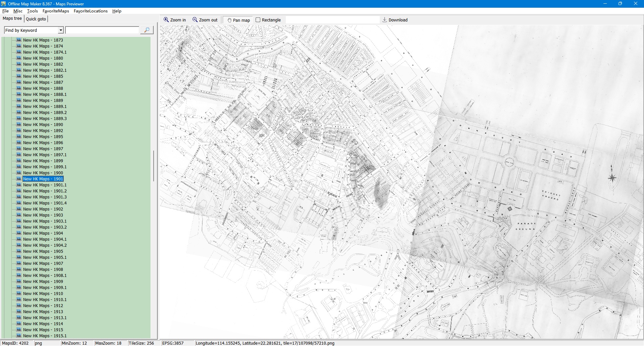The image size is (644, 346).
Task: Switch to the Maps tree tab
Action: click(x=12, y=18)
